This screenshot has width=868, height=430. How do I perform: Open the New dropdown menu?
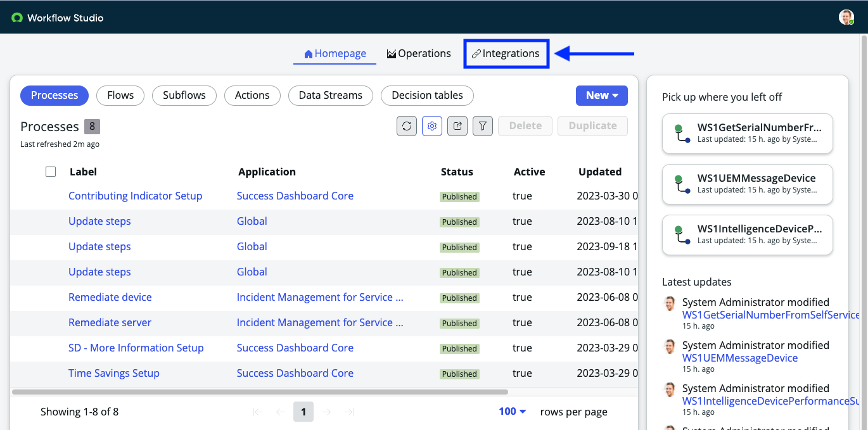tap(601, 95)
